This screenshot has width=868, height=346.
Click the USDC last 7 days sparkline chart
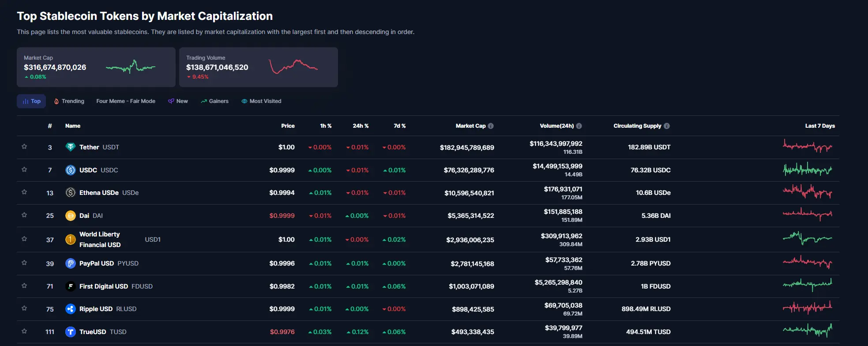pos(808,170)
